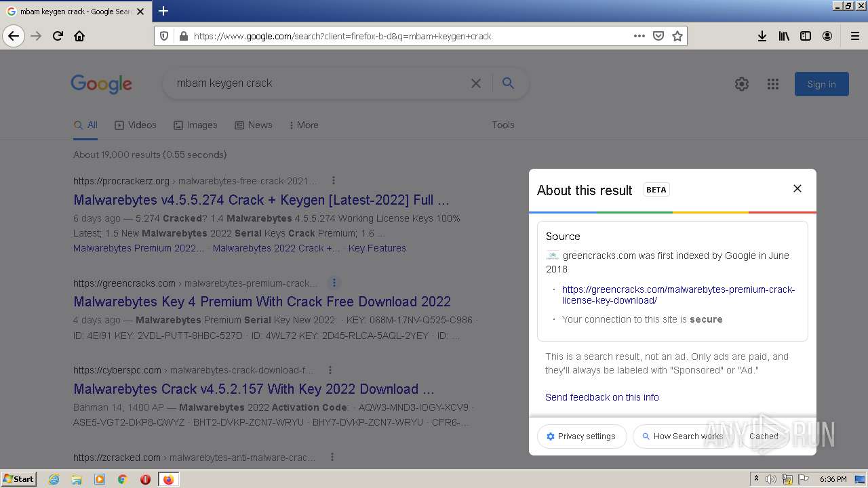Click the taskbar clock 6:36 PM
The height and width of the screenshot is (488, 868).
833,479
